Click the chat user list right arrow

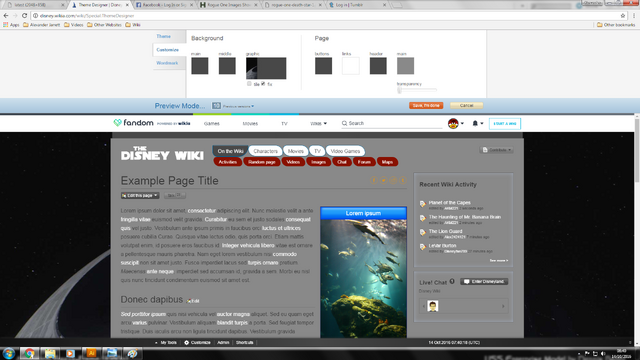tap(503, 306)
